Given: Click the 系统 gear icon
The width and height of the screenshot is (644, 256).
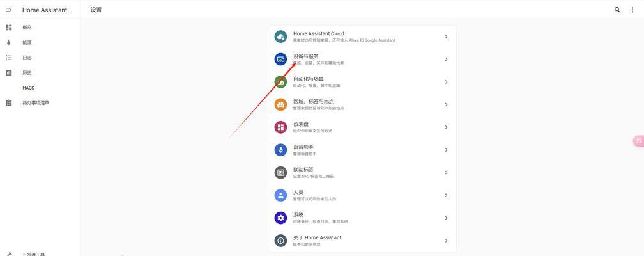Looking at the screenshot, I should pyautogui.click(x=281, y=218).
